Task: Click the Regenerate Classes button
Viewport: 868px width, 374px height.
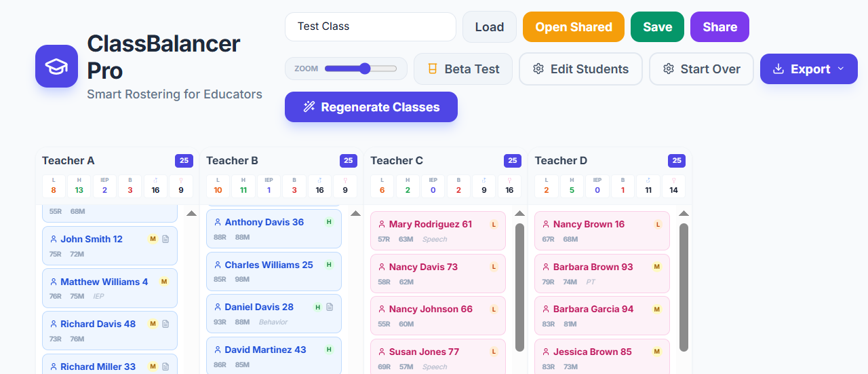Action: (371, 107)
